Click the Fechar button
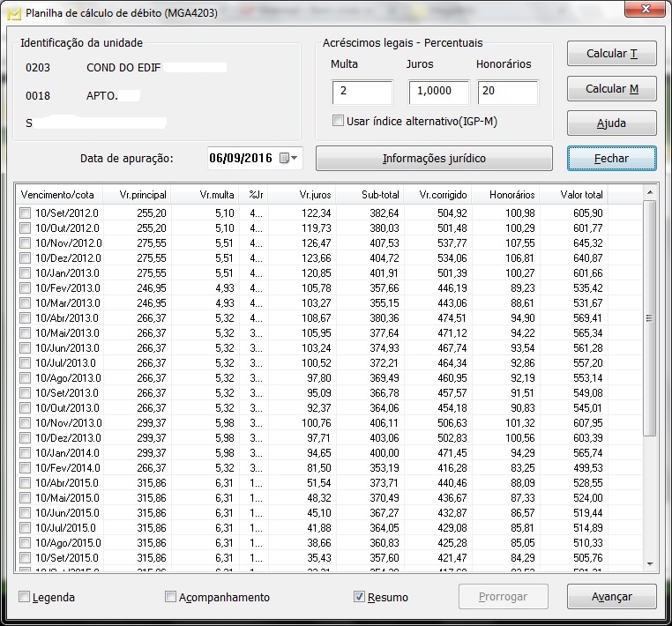The image size is (672, 626). pyautogui.click(x=611, y=159)
